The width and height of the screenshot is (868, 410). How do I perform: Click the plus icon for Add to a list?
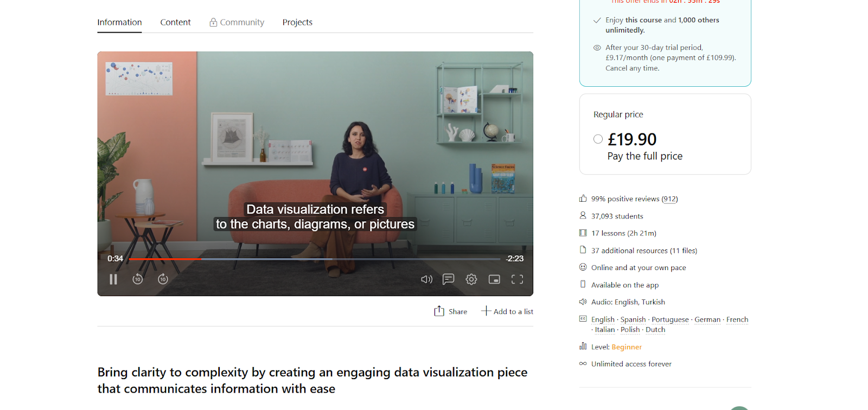486,311
